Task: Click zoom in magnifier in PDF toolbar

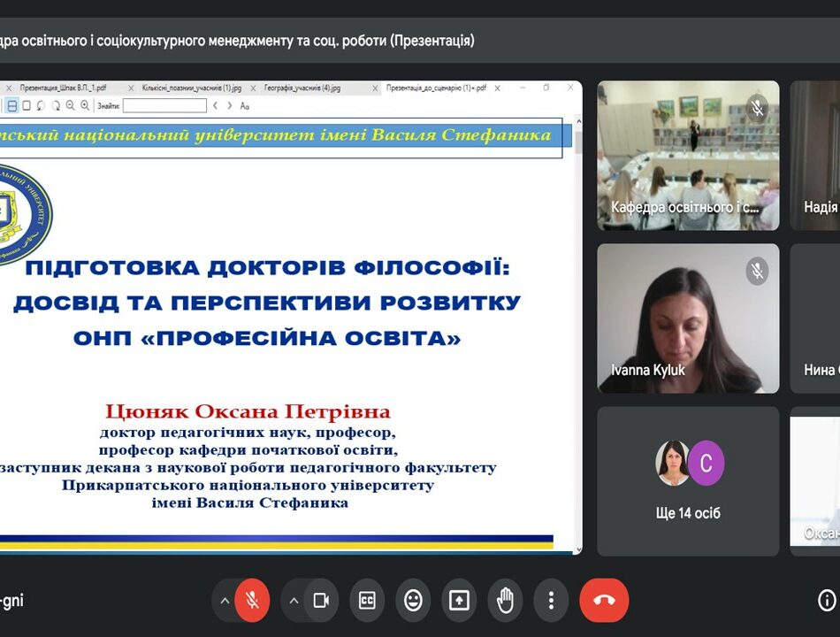Action: [x=85, y=105]
